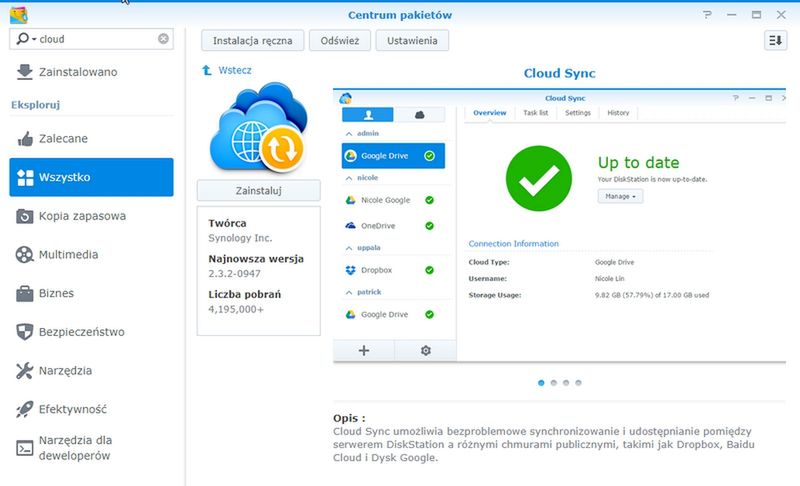Click the grid icon beside Wszystko
This screenshot has width=800, height=486.
(25, 177)
